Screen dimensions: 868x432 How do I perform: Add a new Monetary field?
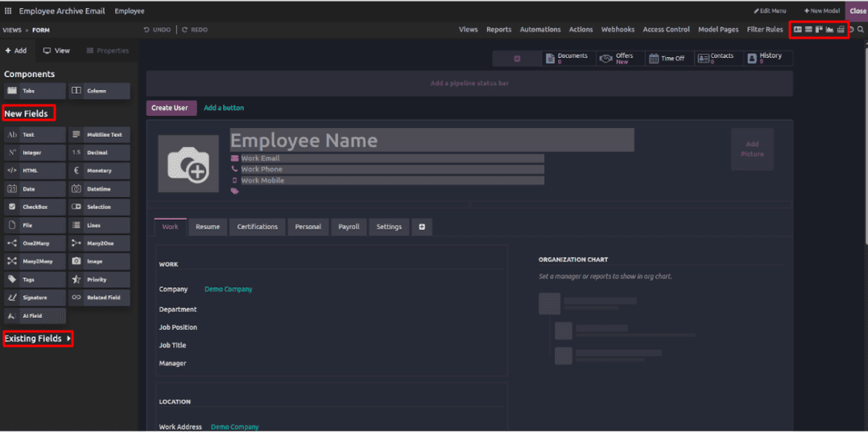99,171
